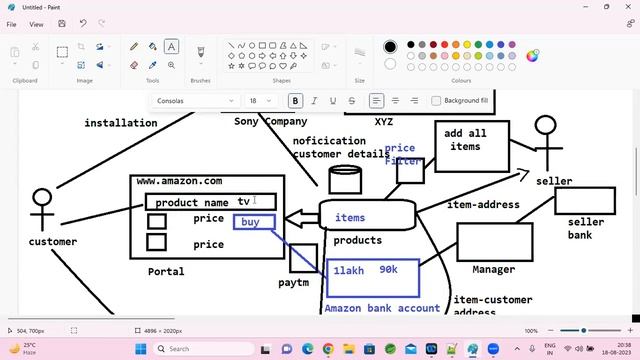This screenshot has height=360, width=640.
Task: Select the Colour picker eyedropper tool
Action: [x=153, y=65]
